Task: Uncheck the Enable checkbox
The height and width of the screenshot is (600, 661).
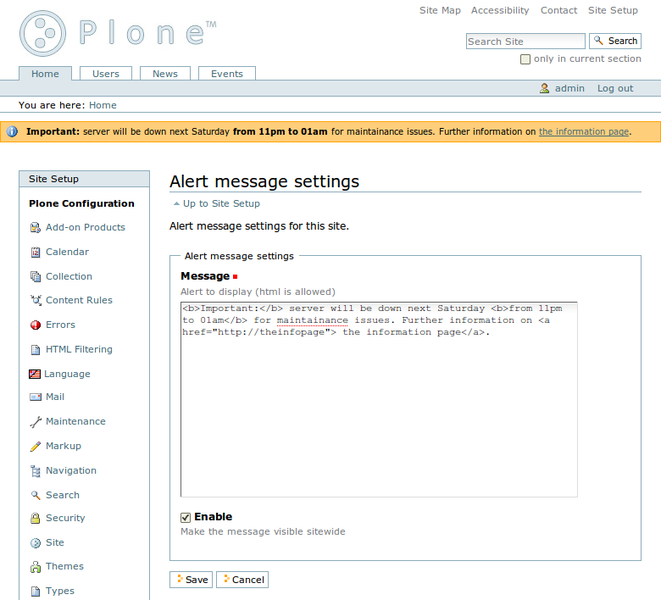Action: [x=186, y=517]
